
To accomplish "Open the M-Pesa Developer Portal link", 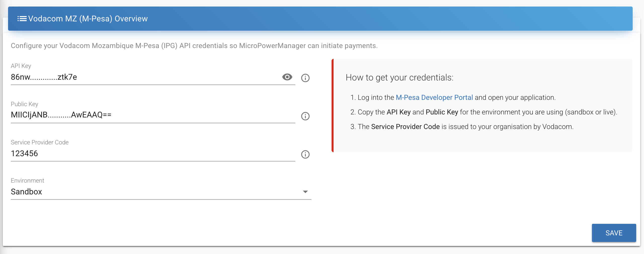I will (x=434, y=98).
